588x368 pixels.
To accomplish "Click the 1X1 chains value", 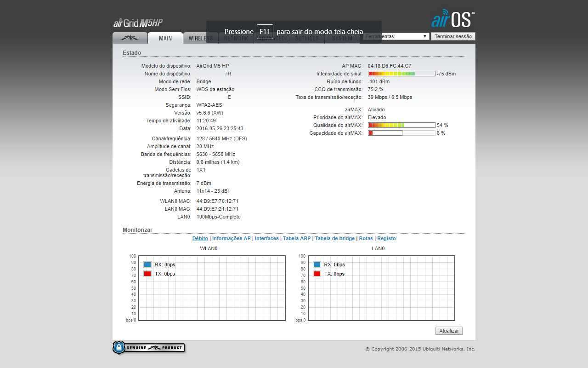I will 201,170.
